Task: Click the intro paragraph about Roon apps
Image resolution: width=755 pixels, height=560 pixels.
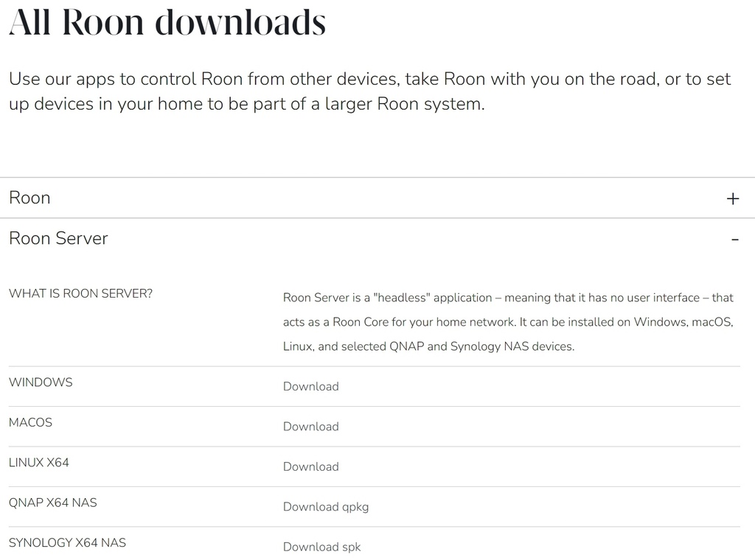Action: (370, 91)
